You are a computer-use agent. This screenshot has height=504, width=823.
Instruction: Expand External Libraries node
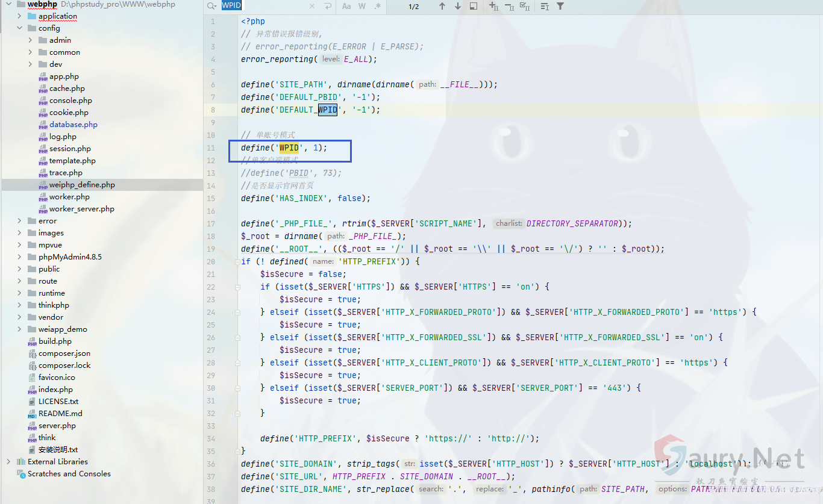9,462
